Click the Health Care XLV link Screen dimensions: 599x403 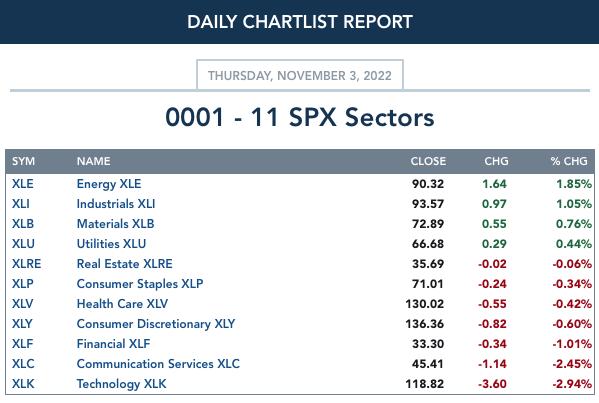[122, 304]
